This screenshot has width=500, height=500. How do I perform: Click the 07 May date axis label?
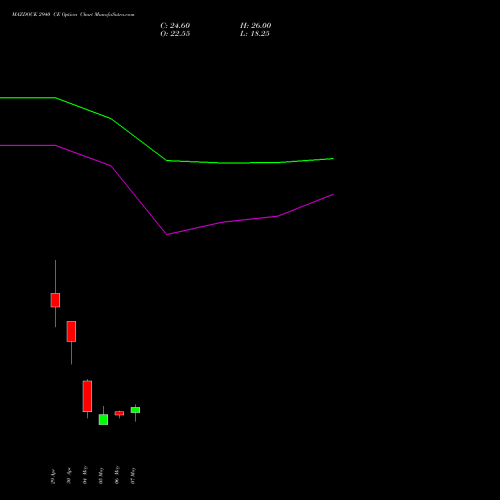(x=133, y=476)
